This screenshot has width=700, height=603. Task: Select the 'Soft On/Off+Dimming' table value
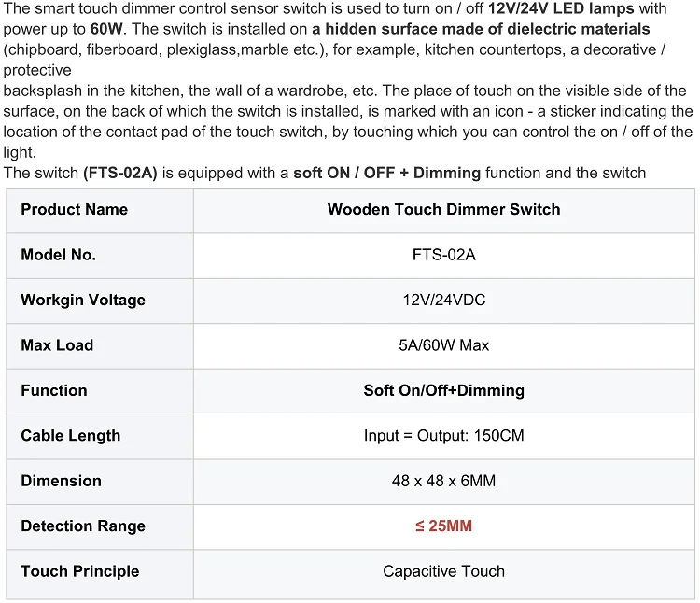443,390
